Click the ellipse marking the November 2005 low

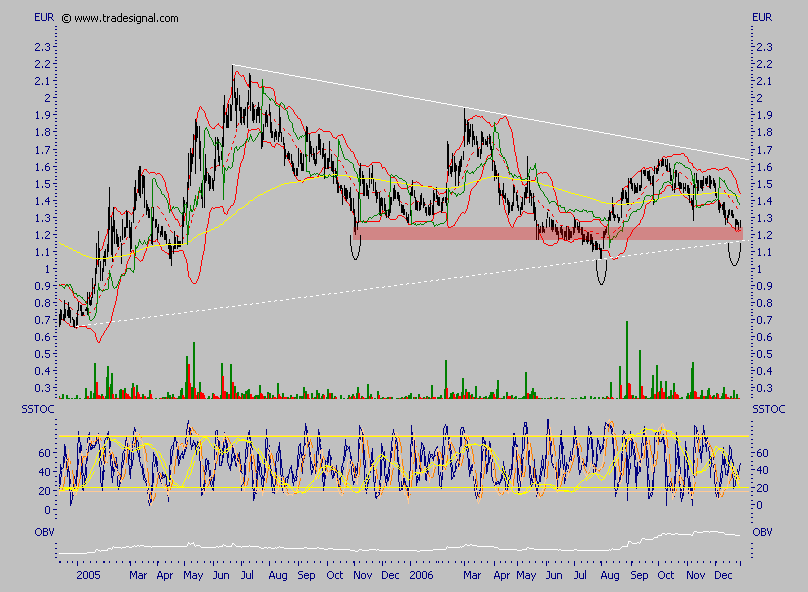tap(355, 245)
